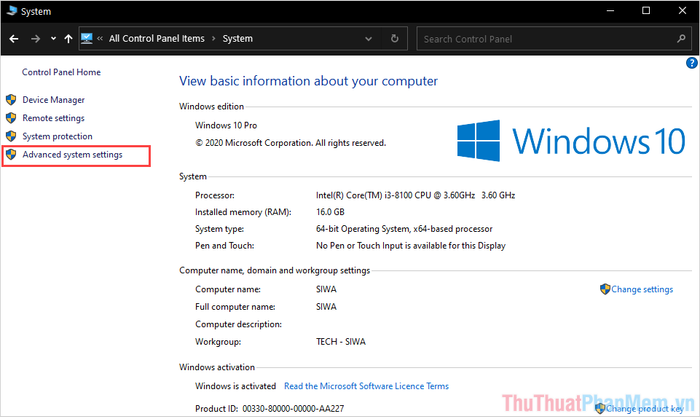Minimize the System window

tap(610, 11)
